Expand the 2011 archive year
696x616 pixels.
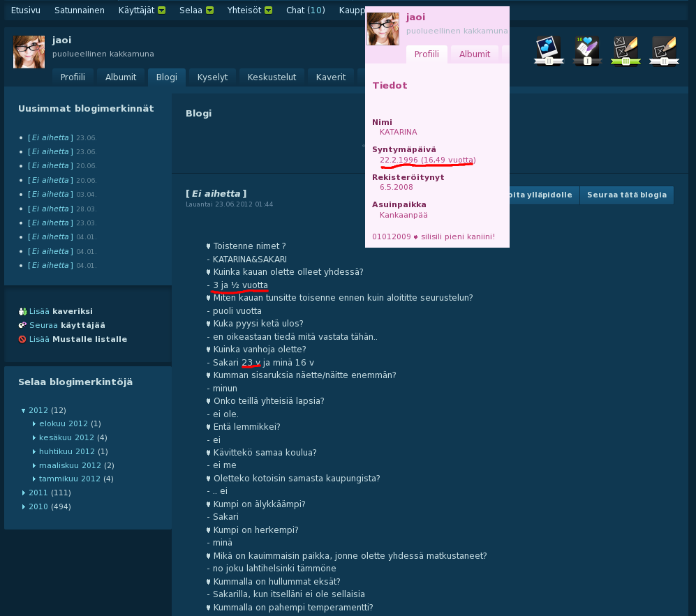pos(24,493)
